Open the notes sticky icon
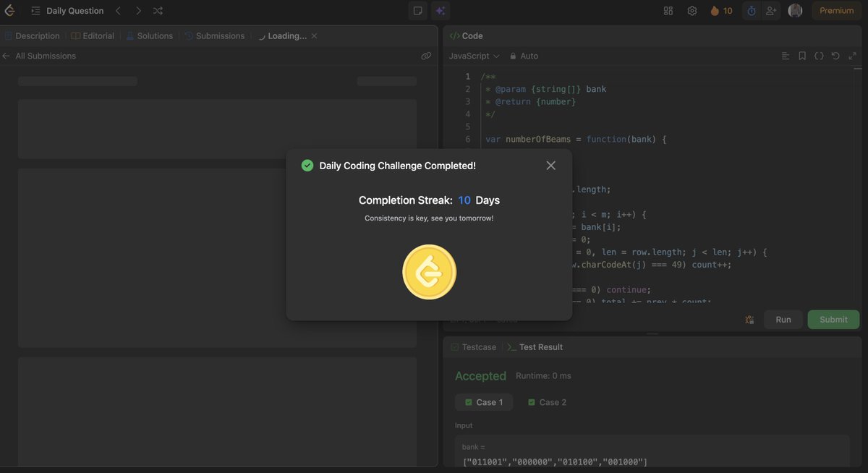Image resolution: width=868 pixels, height=473 pixels. [x=417, y=11]
